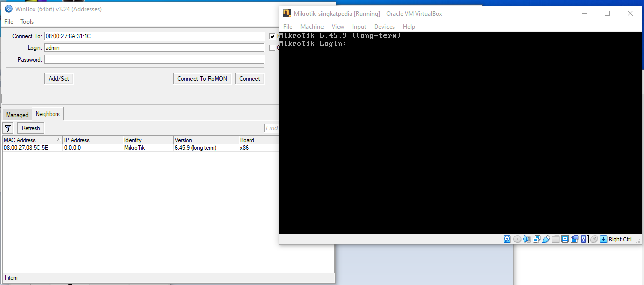Click the optical drive icon in VirtualBox status bar
This screenshot has height=285, width=644.
coord(517,239)
